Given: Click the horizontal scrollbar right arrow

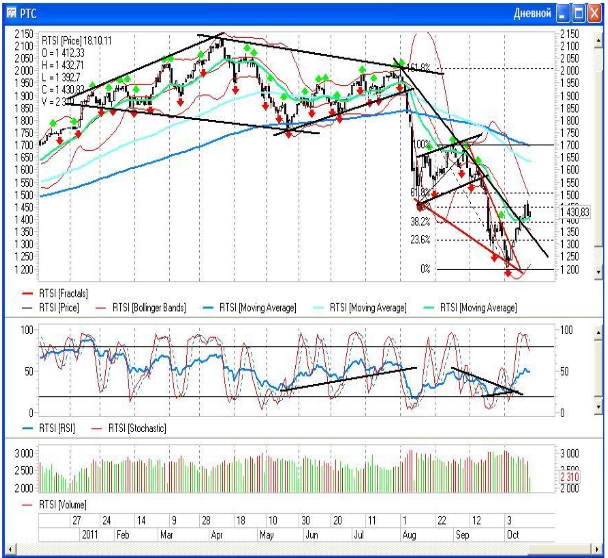Looking at the screenshot, I should pos(598,549).
